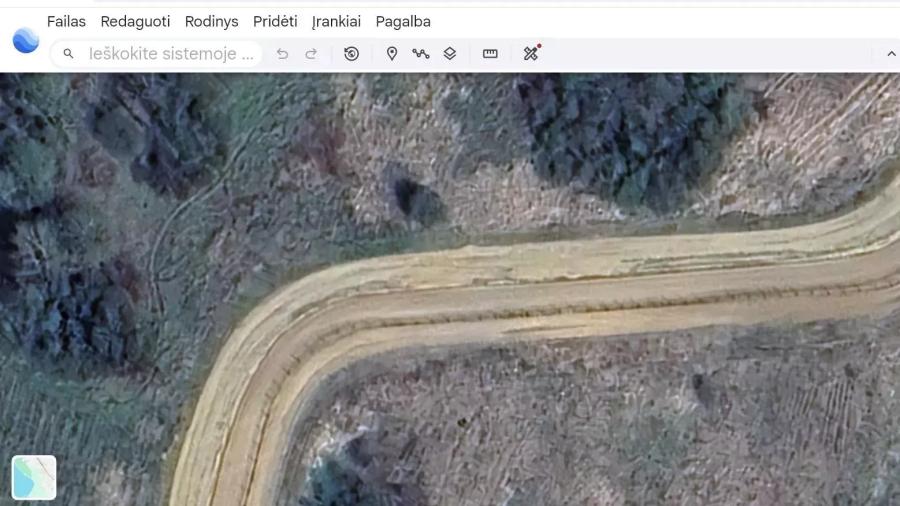
Task: Click the magnifier search icon
Action: coord(68,54)
